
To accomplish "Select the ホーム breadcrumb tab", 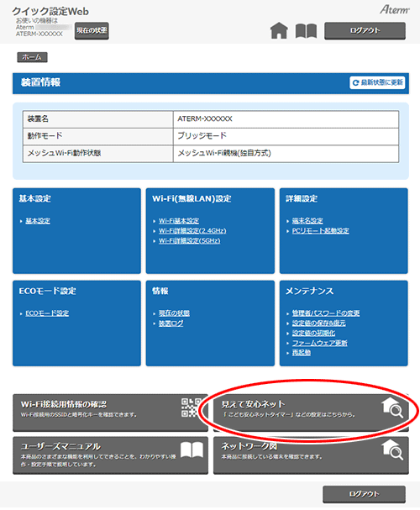I will click(x=32, y=57).
